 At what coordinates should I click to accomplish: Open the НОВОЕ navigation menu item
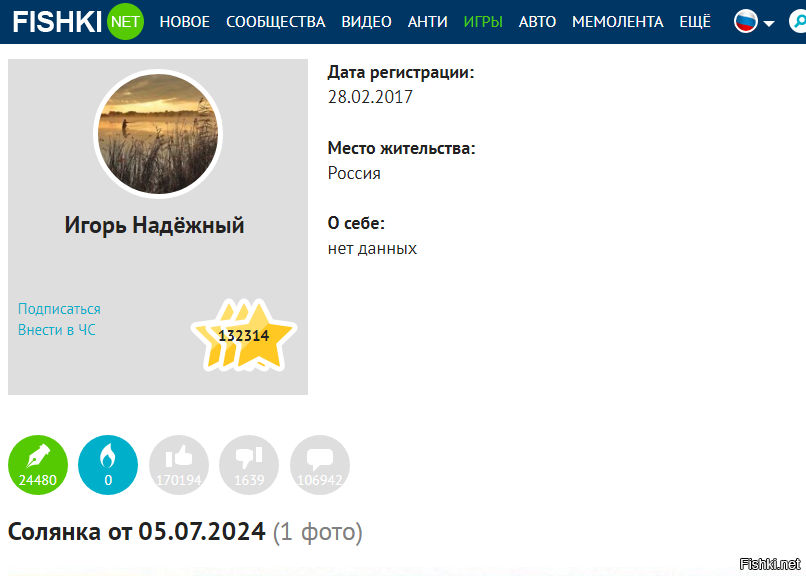pos(185,22)
